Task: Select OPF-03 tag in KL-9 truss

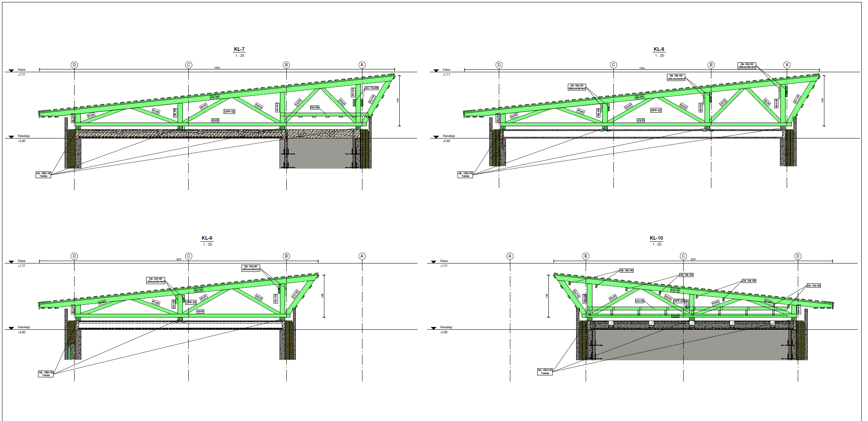Action: (191, 302)
